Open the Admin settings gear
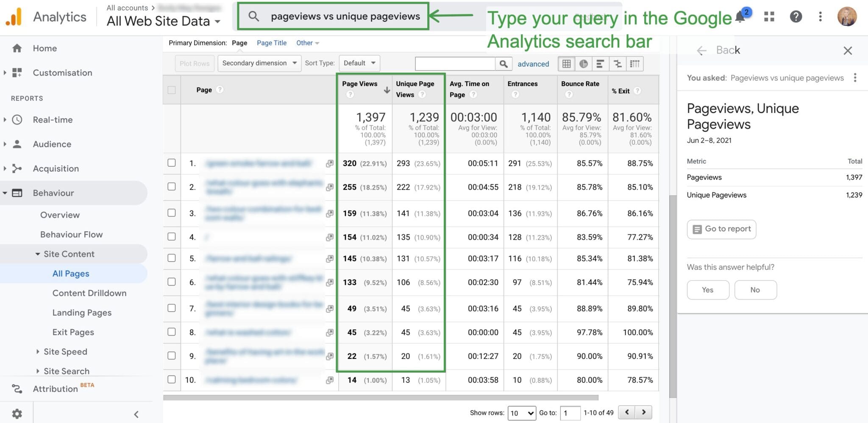 point(17,413)
